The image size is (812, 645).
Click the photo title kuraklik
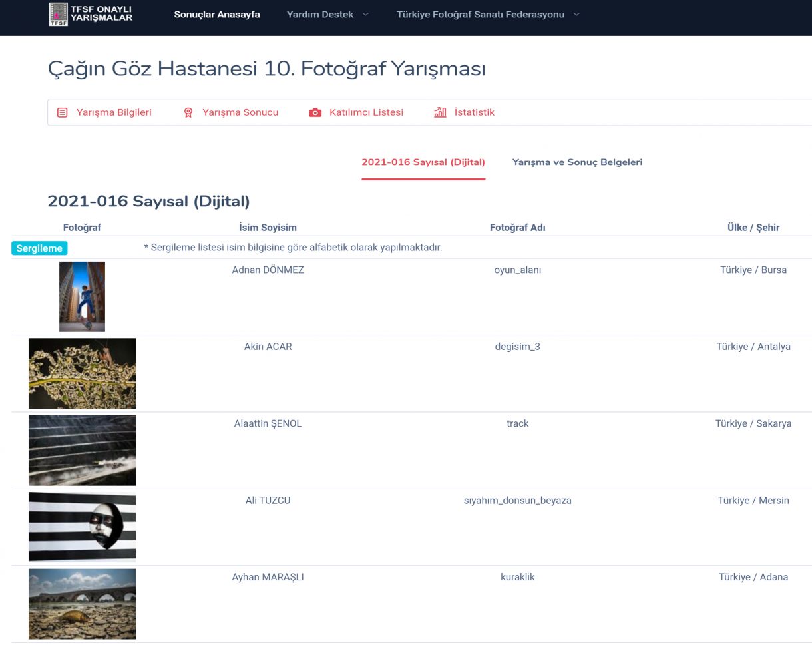tap(518, 577)
